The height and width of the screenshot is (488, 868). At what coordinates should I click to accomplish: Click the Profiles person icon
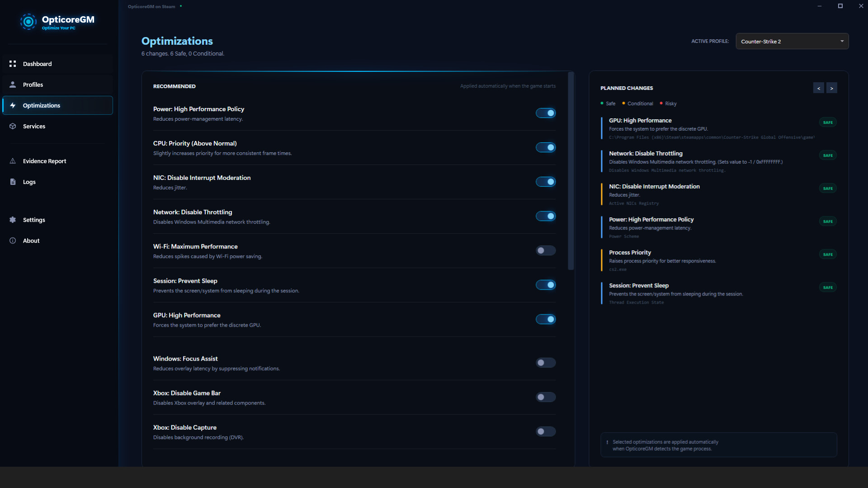coord(13,84)
